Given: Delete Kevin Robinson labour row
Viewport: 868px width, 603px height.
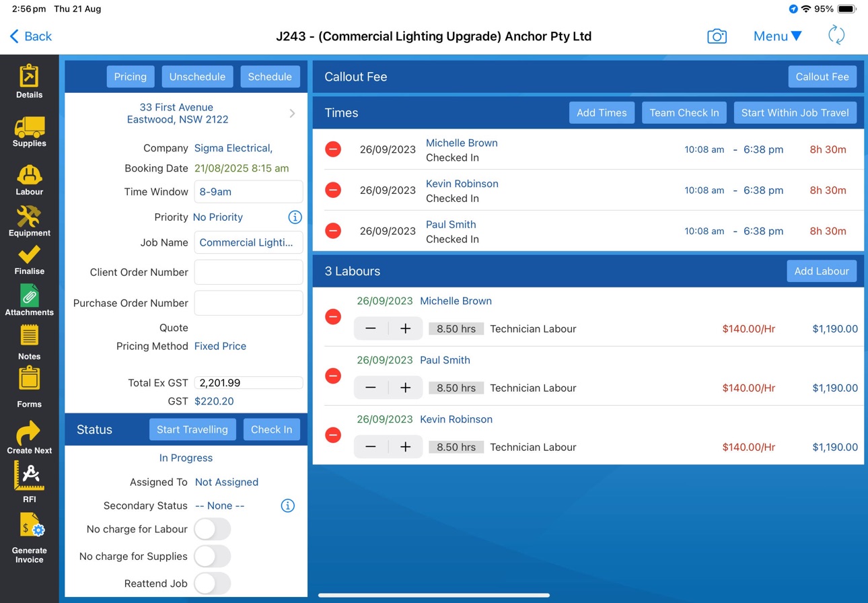Looking at the screenshot, I should click(333, 435).
